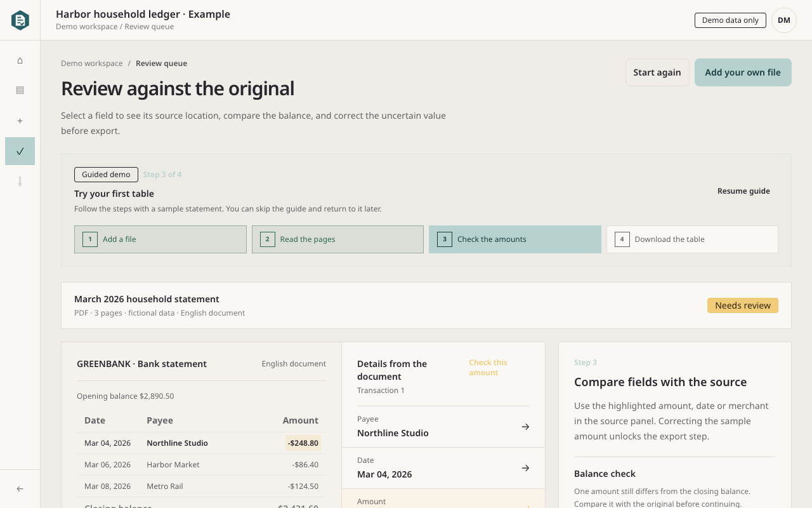The width and height of the screenshot is (812, 508).
Task: Click March 2026 household statement title
Action: pos(147,299)
